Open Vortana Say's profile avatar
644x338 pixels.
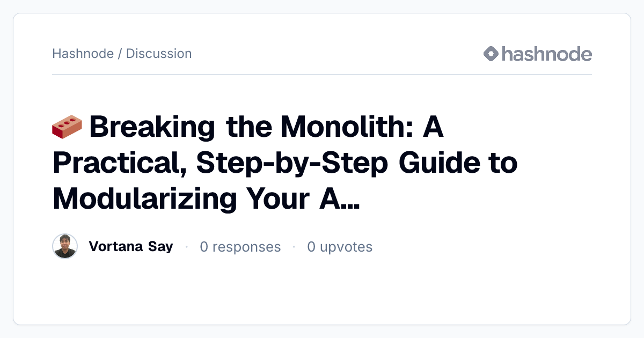(x=65, y=246)
